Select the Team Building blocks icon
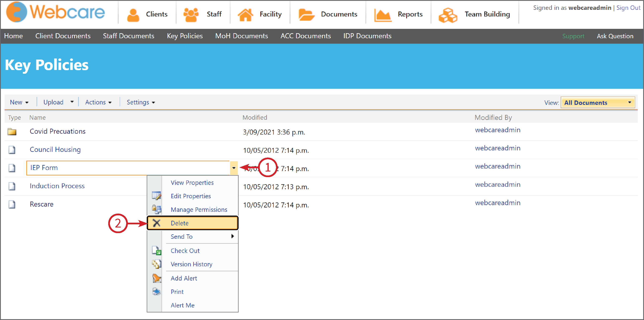 [448, 14]
